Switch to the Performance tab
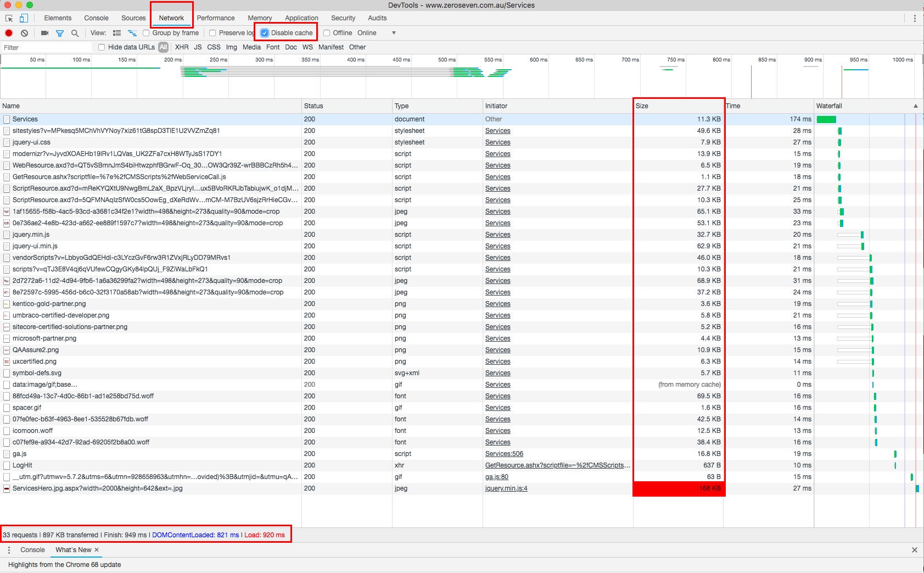Screen dimensions: 924x573 [x=215, y=18]
